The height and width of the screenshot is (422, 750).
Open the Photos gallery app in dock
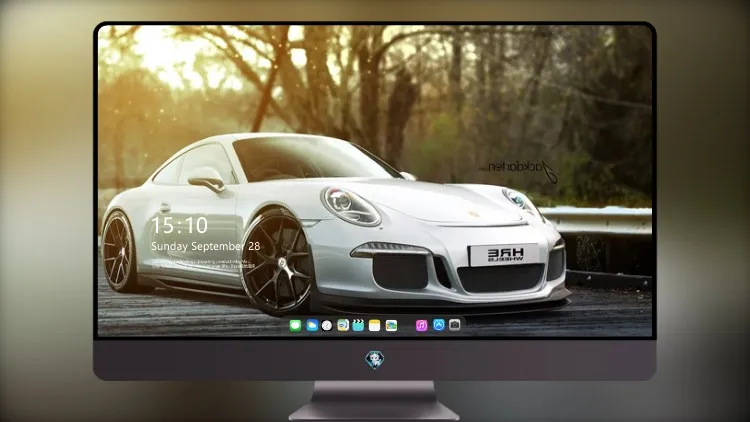pos(391,325)
